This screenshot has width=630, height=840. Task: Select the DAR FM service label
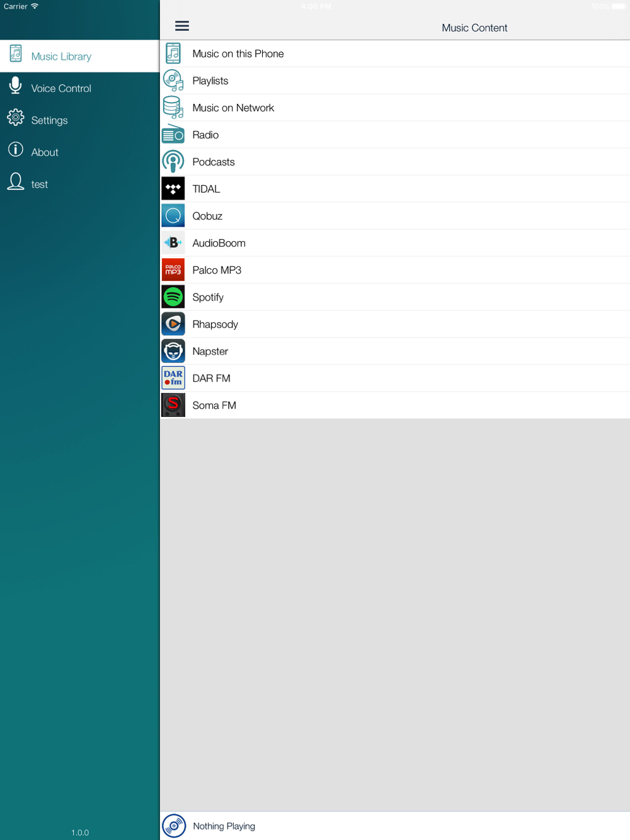tap(211, 378)
